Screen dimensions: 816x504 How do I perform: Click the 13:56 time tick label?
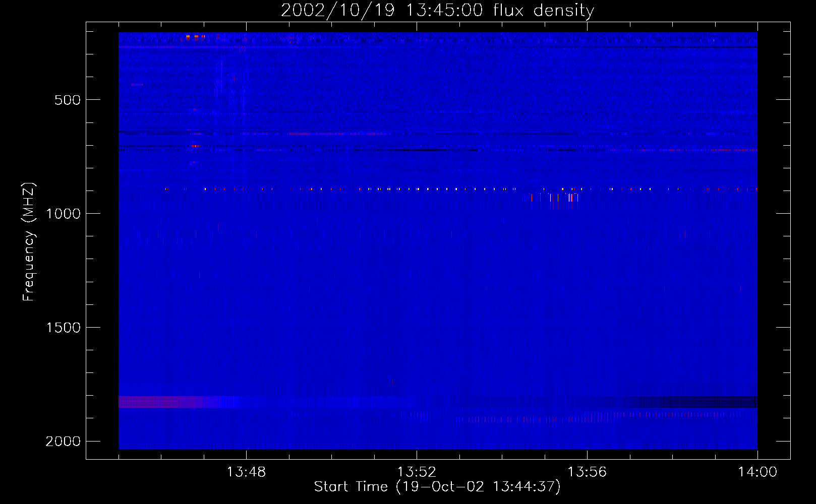[587, 472]
